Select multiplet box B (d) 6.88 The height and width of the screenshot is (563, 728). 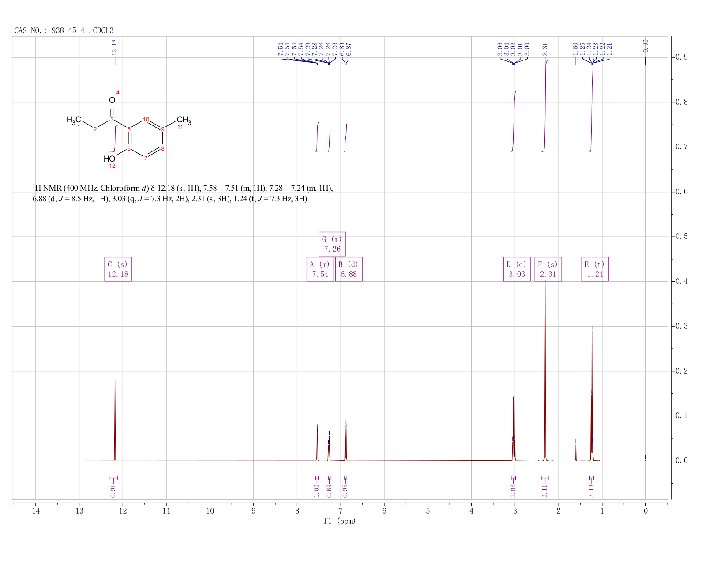coord(349,269)
